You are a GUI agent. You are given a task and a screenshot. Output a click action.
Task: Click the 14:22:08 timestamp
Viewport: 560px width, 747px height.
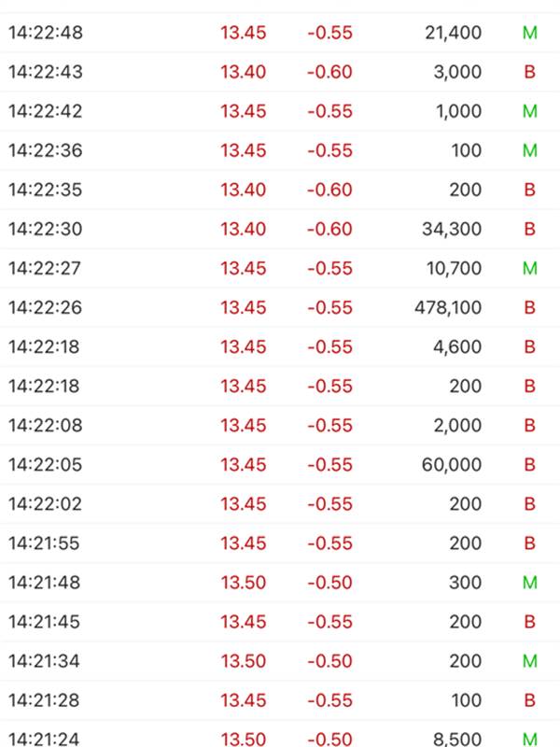pos(45,426)
